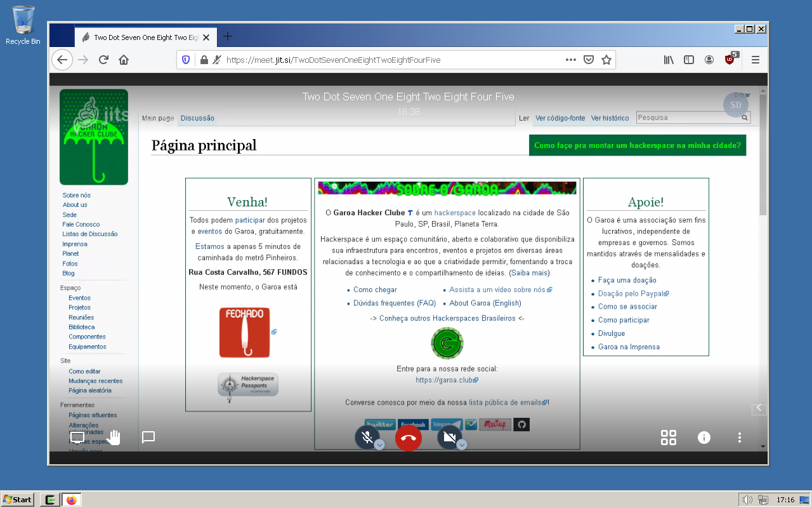Open page actions ellipsis in address bar

point(570,60)
